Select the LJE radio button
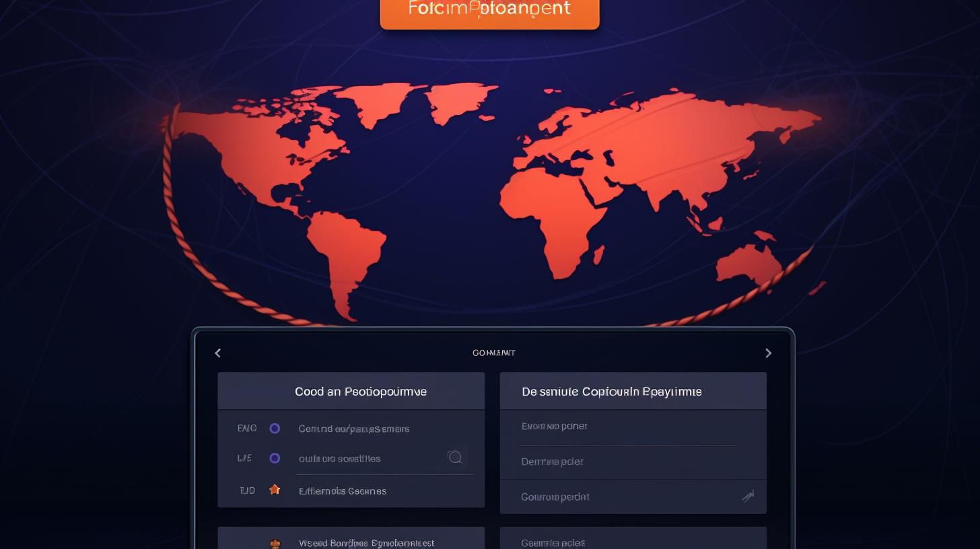Screen dimensions: 980x549 (275, 458)
